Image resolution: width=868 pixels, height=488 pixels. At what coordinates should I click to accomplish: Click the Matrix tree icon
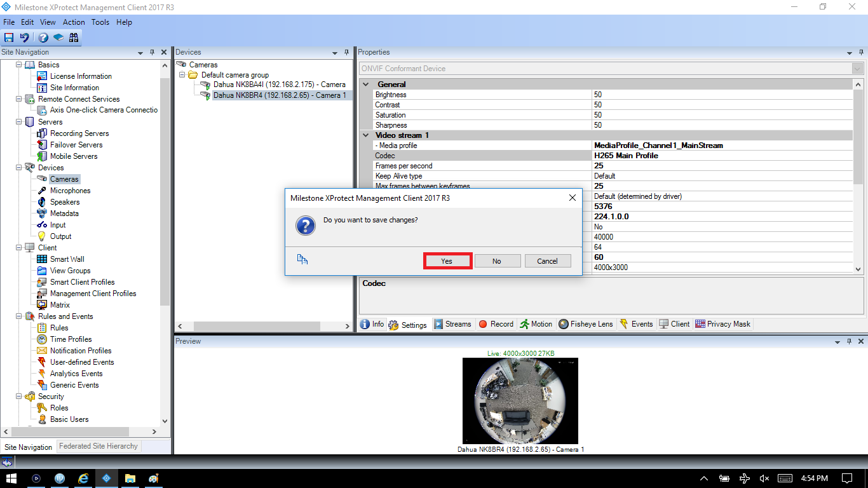point(42,305)
